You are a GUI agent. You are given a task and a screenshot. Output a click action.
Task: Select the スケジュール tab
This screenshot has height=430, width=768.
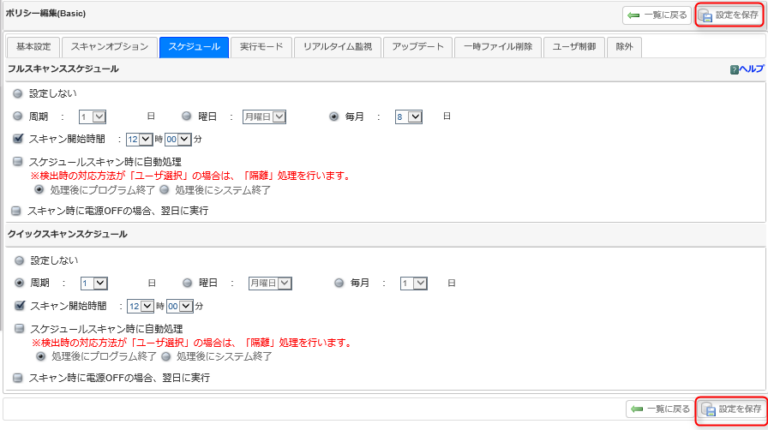pos(194,47)
